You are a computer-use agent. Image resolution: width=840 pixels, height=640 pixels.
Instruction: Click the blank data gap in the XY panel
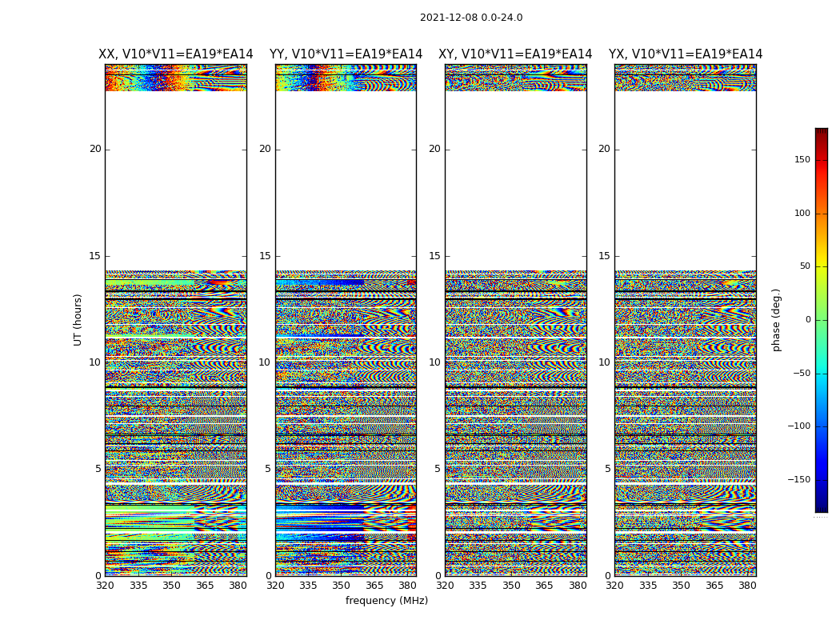click(x=515, y=180)
